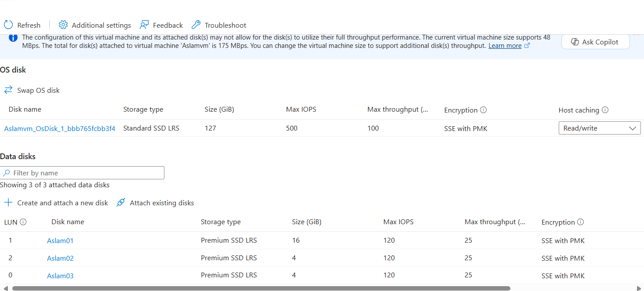
Task: Open the Aslam01 data disk
Action: tap(60, 241)
